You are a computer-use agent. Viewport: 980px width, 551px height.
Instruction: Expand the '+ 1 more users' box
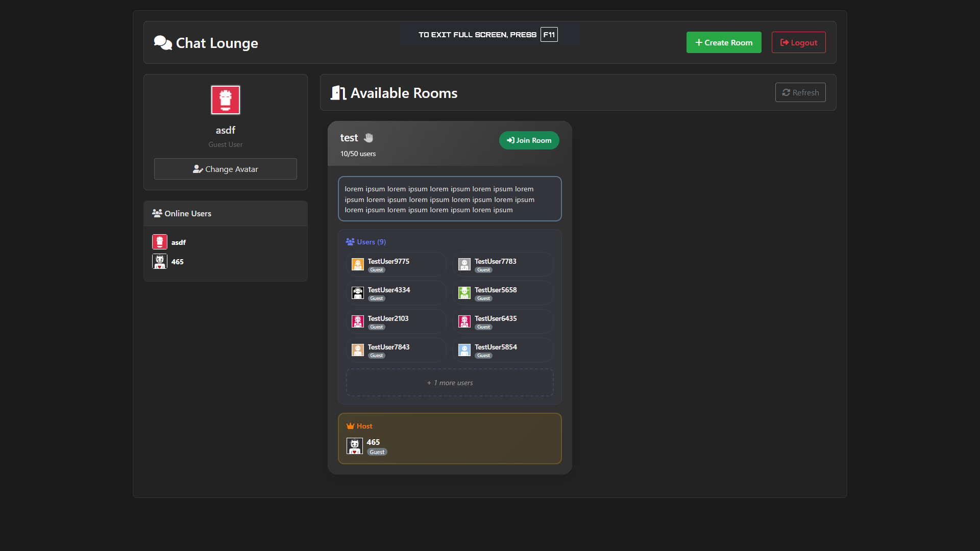(450, 383)
